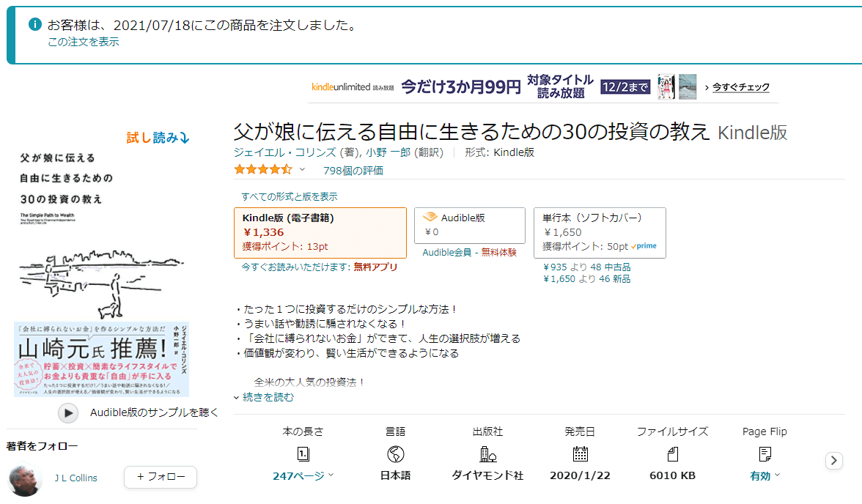Image resolution: width=862 pixels, height=504 pixels.
Task: Click the 日本語 language value
Action: (395, 476)
